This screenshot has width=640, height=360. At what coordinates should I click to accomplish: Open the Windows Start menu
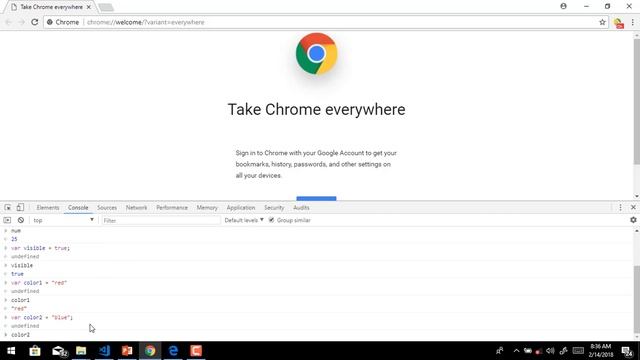[x=11, y=351]
